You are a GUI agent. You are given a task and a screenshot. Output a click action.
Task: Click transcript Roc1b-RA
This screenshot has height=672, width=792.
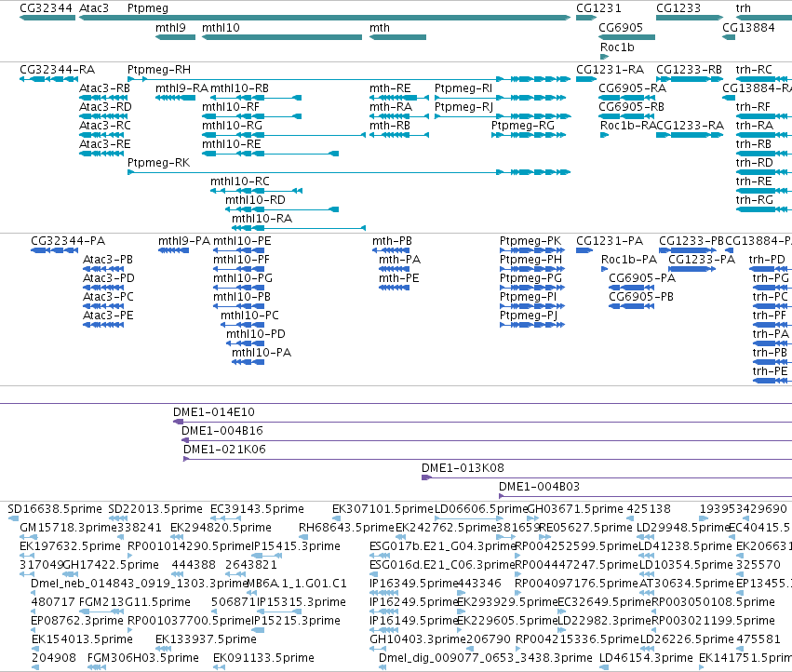click(x=628, y=126)
